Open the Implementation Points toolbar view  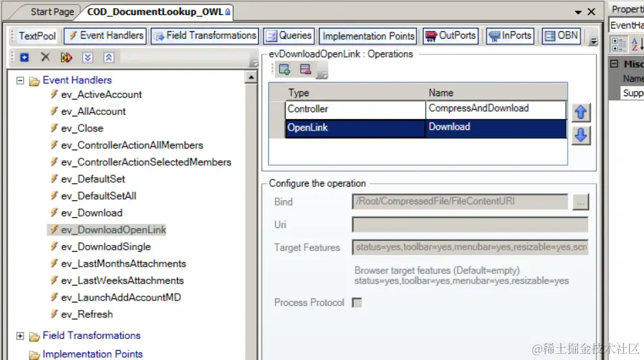(x=368, y=37)
